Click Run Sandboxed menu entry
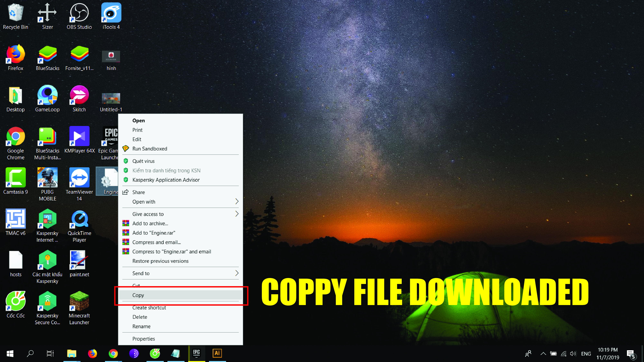The image size is (644, 362). [x=150, y=149]
